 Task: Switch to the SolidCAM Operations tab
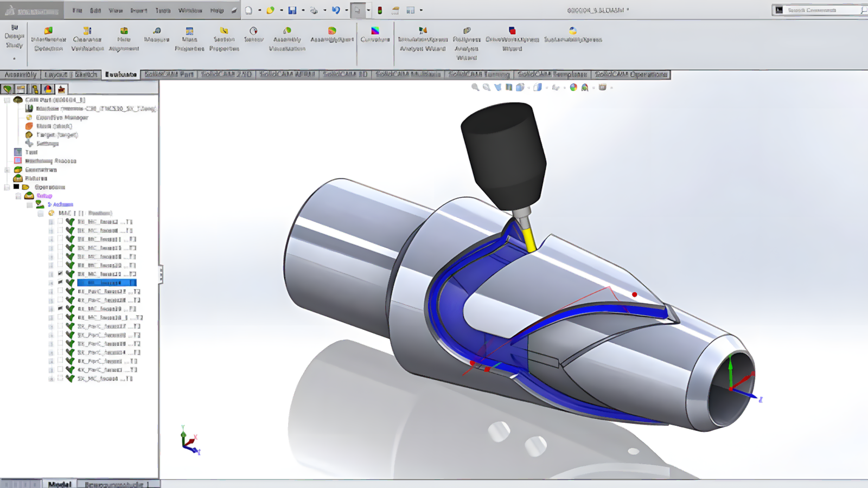[631, 74]
